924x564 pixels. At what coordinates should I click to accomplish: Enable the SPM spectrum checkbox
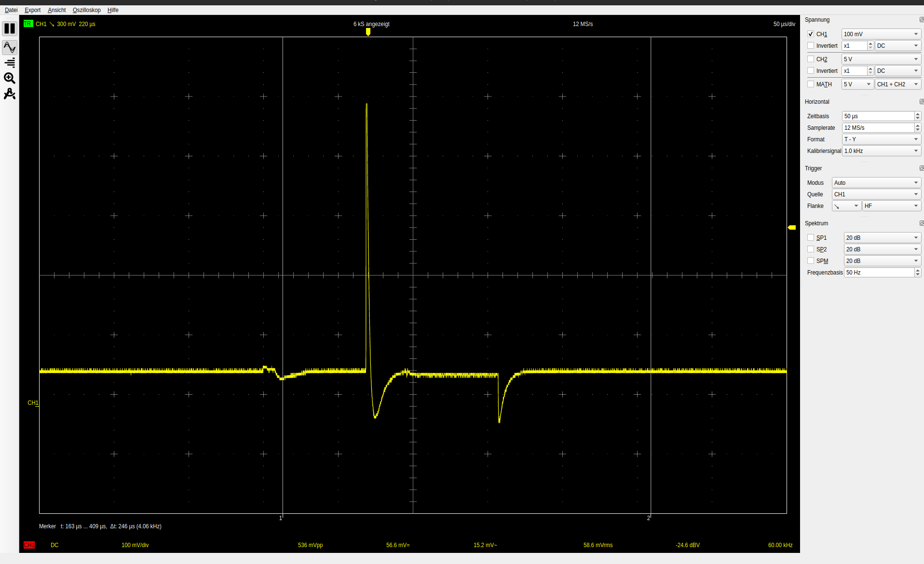click(x=811, y=261)
